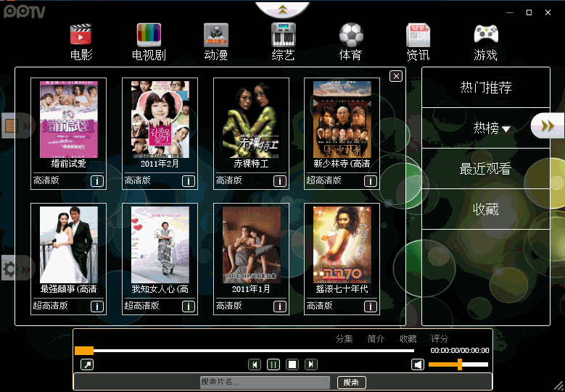
Task: Expand the left playlist side tab
Action: pos(17,125)
